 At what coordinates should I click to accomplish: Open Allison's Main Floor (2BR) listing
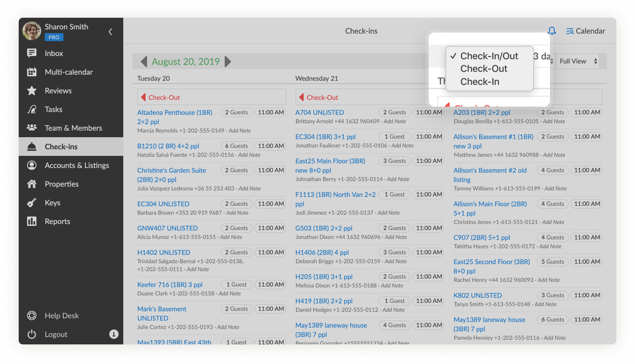(x=490, y=209)
